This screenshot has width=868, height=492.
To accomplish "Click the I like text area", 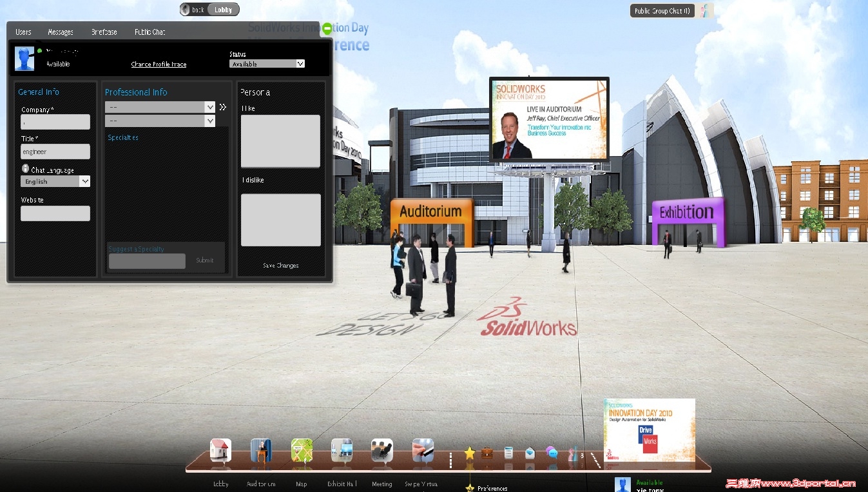I will 280,141.
